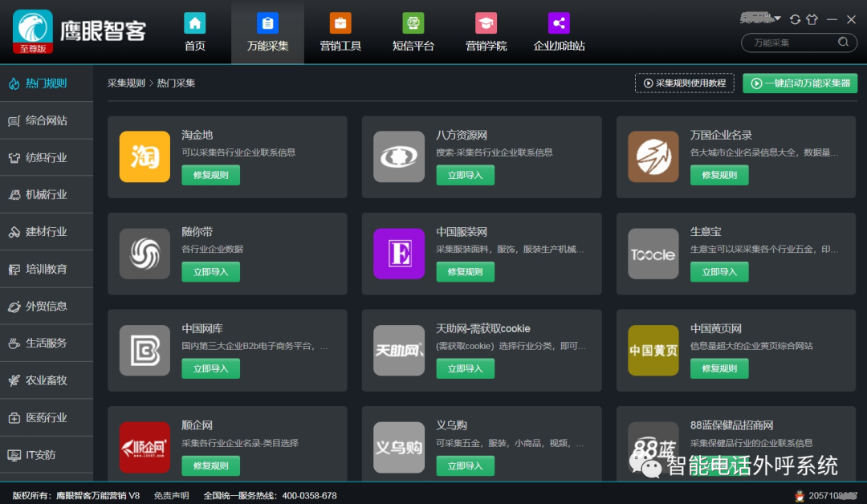Select 培训教育 category
This screenshot has height=504, width=867.
[x=47, y=269]
